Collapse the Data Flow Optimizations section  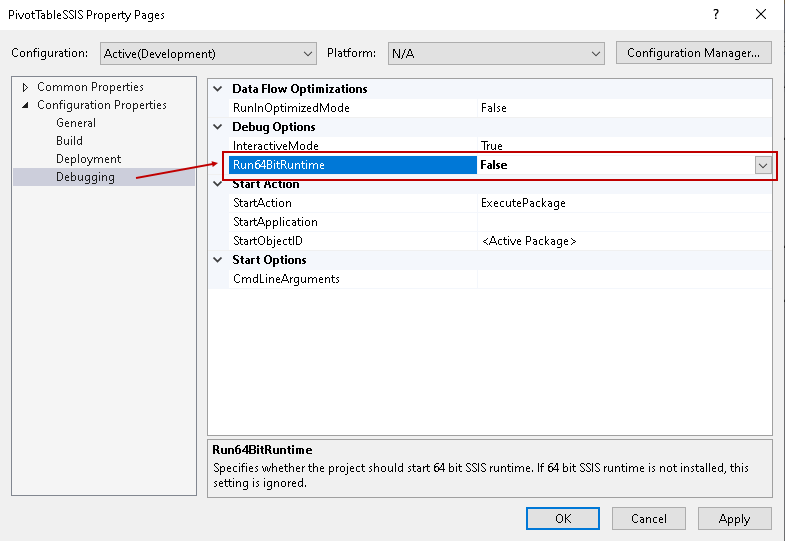click(x=219, y=89)
